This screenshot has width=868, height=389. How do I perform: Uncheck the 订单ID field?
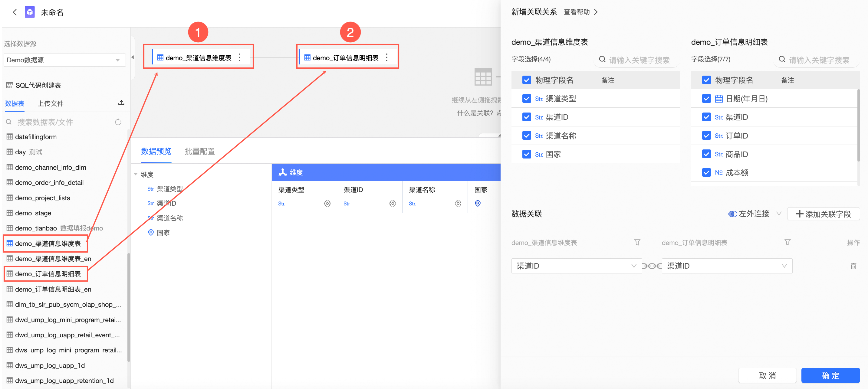click(x=707, y=136)
